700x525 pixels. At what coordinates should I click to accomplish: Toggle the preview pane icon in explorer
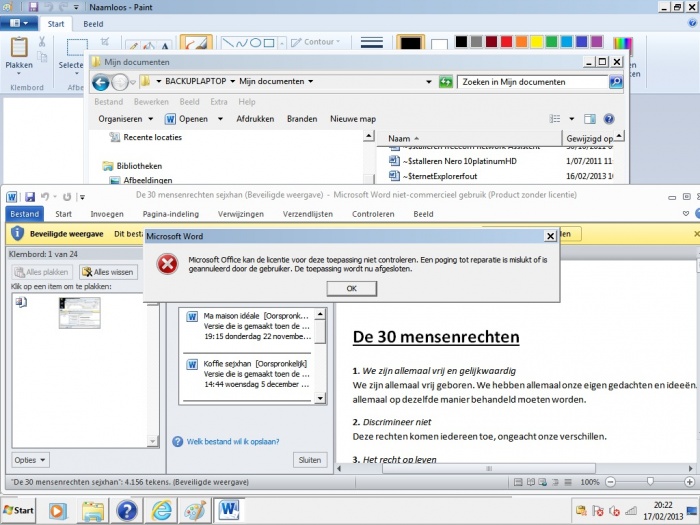point(590,119)
